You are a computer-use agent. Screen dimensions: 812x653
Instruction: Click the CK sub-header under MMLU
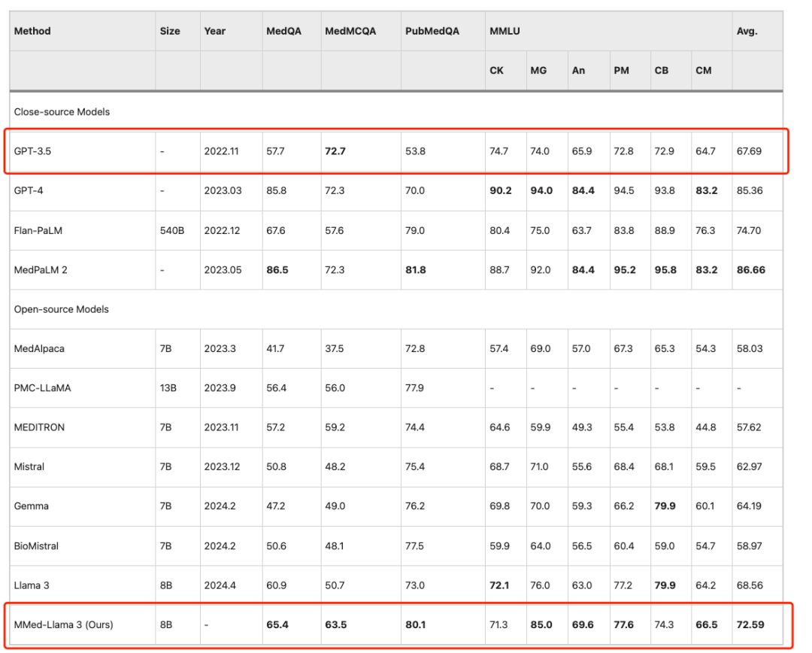pyautogui.click(x=496, y=71)
